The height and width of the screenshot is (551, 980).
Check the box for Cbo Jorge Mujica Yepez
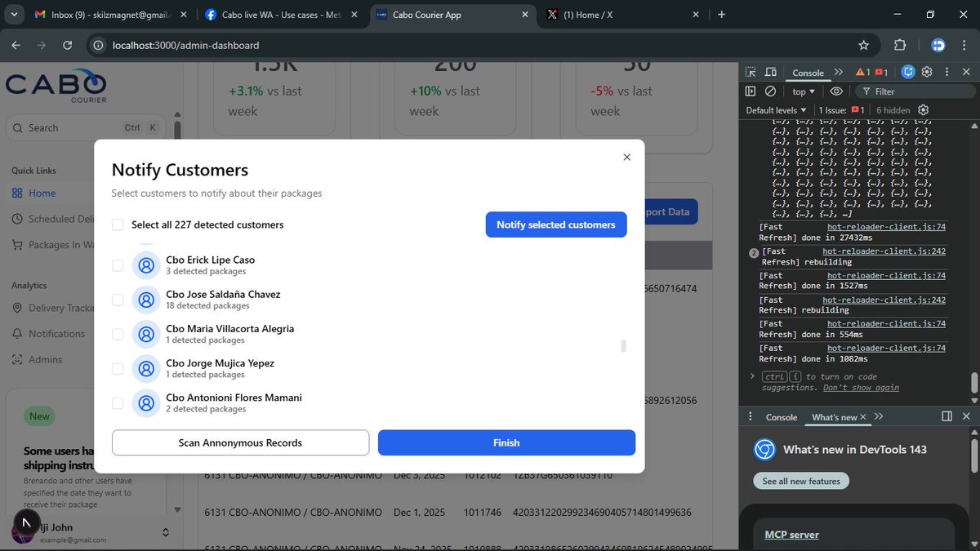click(x=118, y=368)
